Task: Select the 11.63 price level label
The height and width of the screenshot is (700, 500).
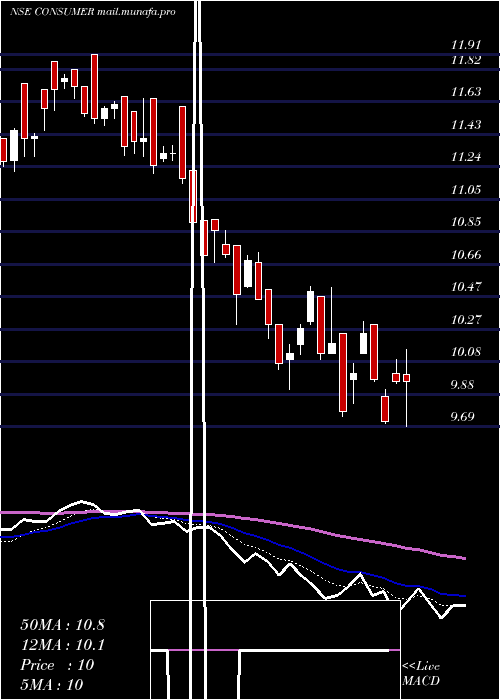Action: 466,92
